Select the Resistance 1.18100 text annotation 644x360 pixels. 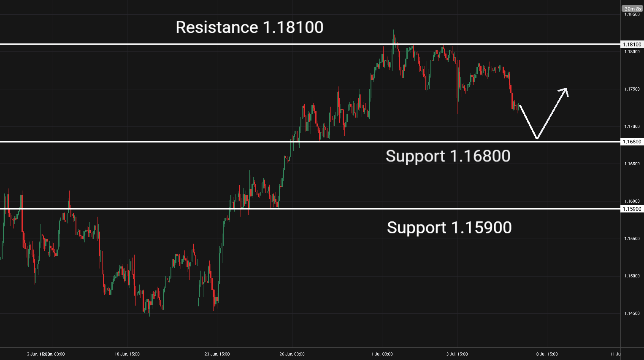point(249,27)
